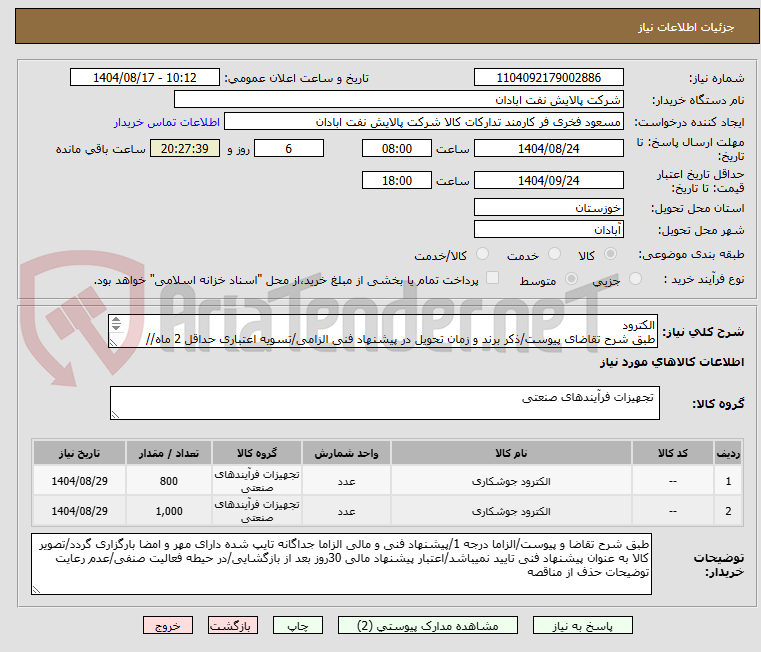Click the پاسخ به نیاز button
Image resolution: width=761 pixels, height=652 pixels.
[x=582, y=625]
